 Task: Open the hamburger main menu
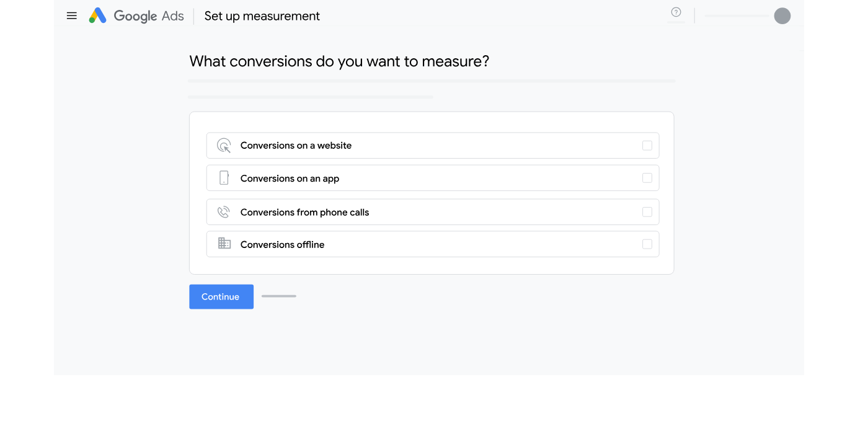click(x=72, y=16)
